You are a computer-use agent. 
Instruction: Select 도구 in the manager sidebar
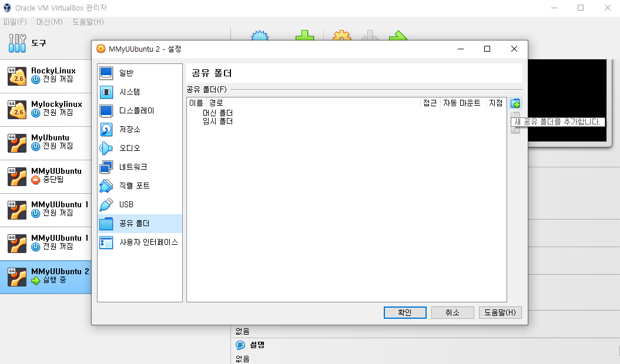(x=45, y=43)
